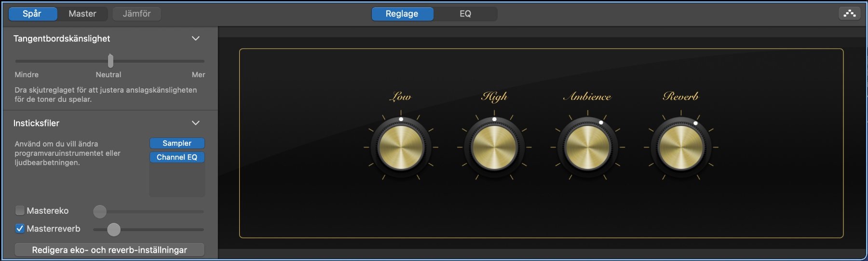
Task: Open the EQ tab
Action: click(465, 14)
